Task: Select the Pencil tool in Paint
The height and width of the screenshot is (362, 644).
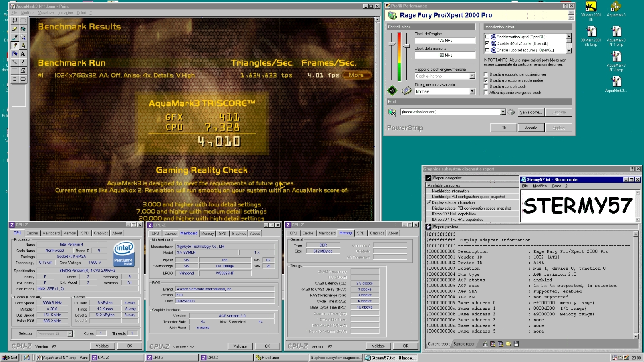Action: (15, 45)
